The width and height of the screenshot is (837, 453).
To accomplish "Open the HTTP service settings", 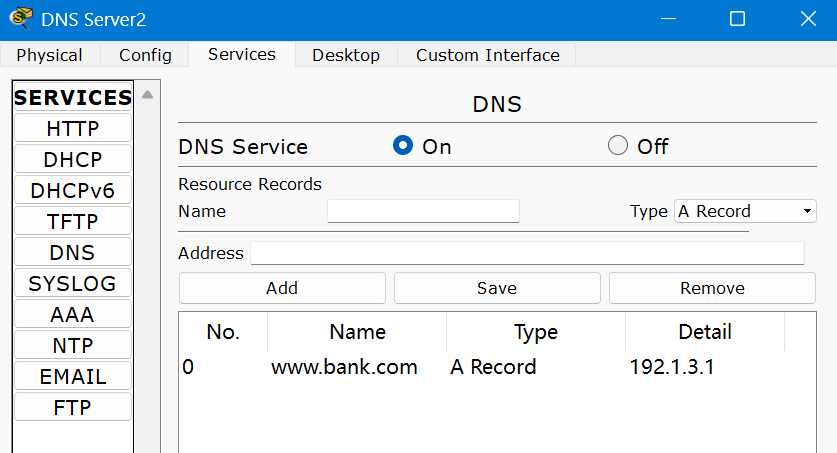I will point(72,128).
